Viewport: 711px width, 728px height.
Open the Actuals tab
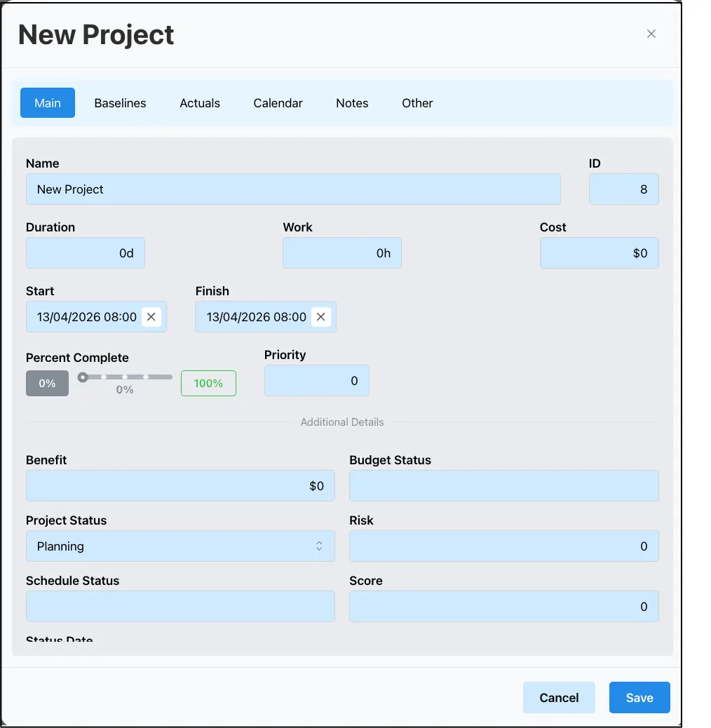coord(200,102)
